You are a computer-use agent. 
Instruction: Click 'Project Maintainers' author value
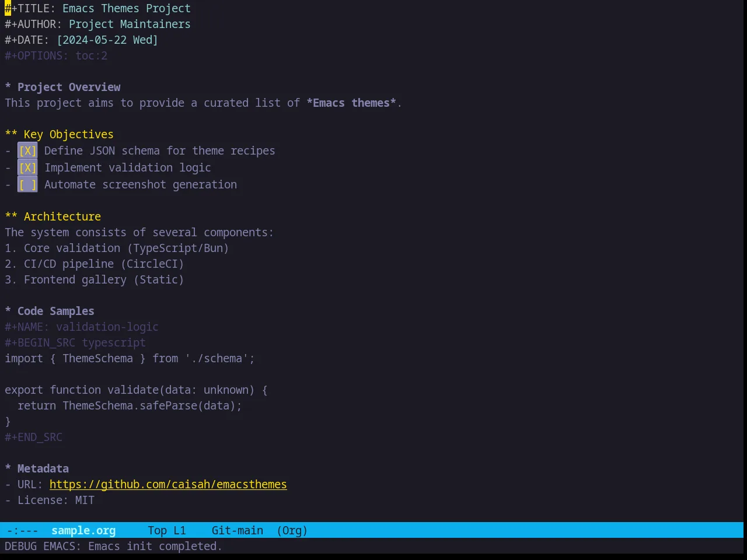point(130,24)
